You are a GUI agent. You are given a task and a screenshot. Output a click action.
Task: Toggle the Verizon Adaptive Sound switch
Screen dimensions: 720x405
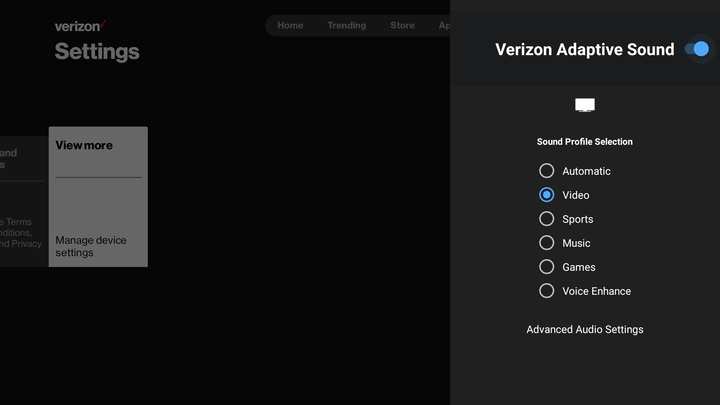pos(697,49)
